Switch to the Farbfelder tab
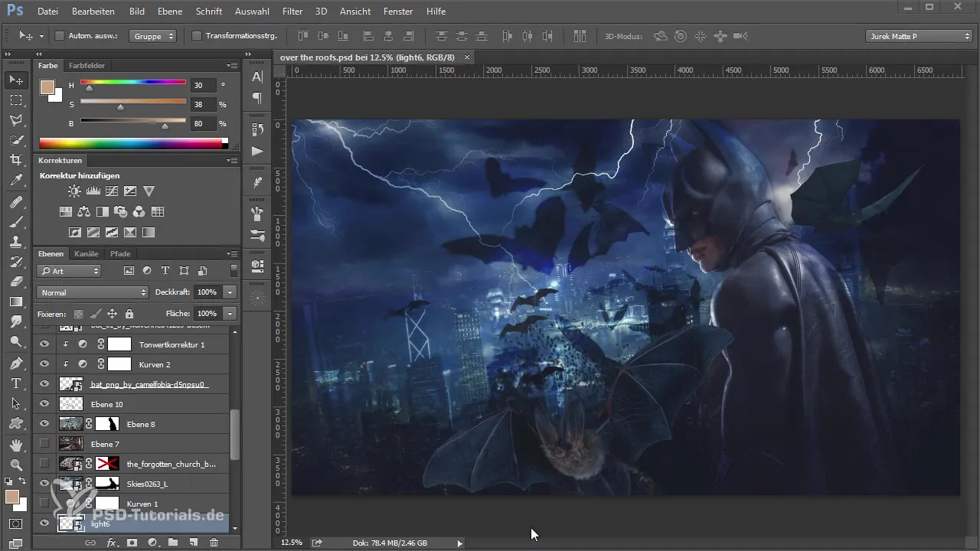Image resolution: width=980 pixels, height=551 pixels. point(87,66)
